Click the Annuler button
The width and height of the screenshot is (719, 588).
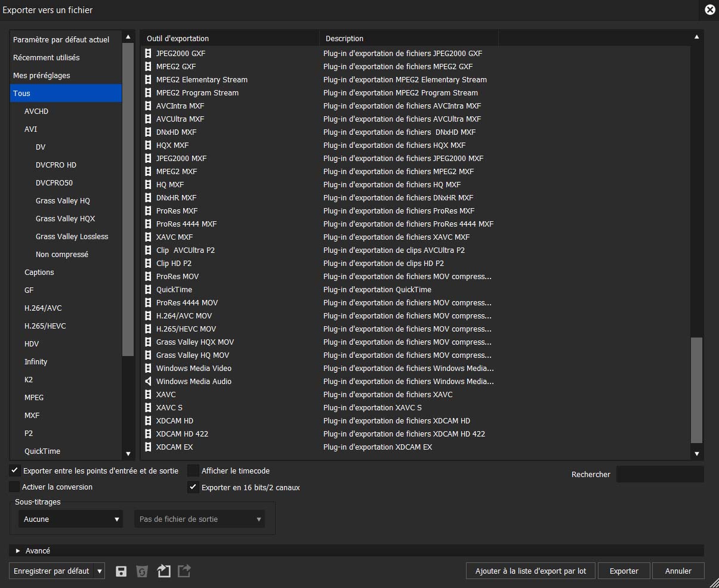678,571
